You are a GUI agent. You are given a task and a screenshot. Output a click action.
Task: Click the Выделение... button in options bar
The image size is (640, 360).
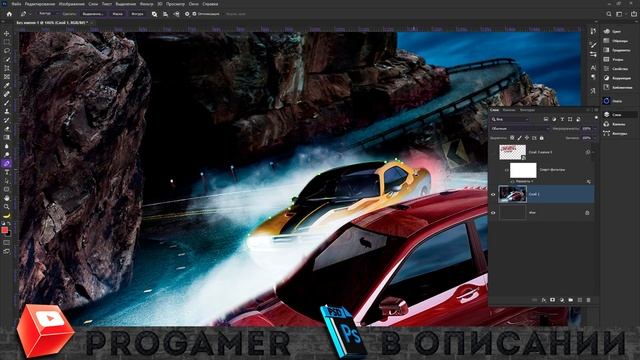(x=93, y=14)
